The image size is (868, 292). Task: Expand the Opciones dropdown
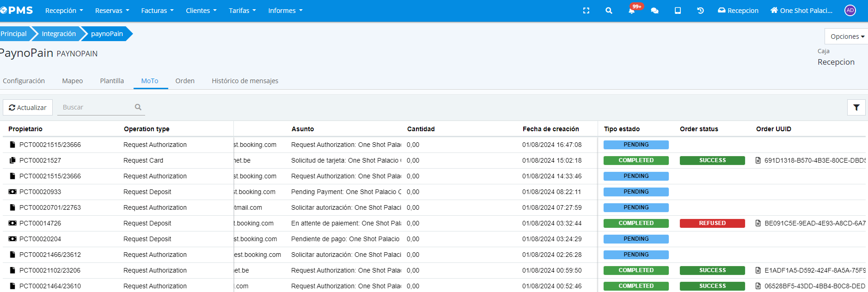click(847, 36)
